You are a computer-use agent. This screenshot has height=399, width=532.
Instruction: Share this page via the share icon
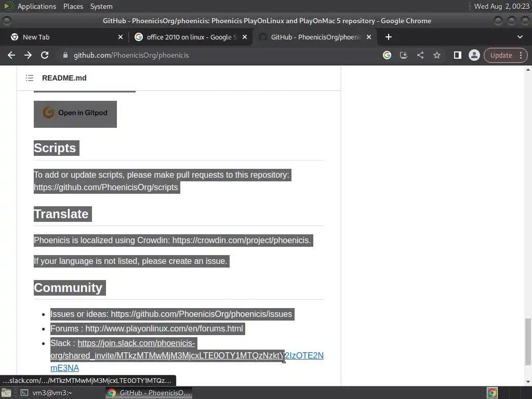420,55
